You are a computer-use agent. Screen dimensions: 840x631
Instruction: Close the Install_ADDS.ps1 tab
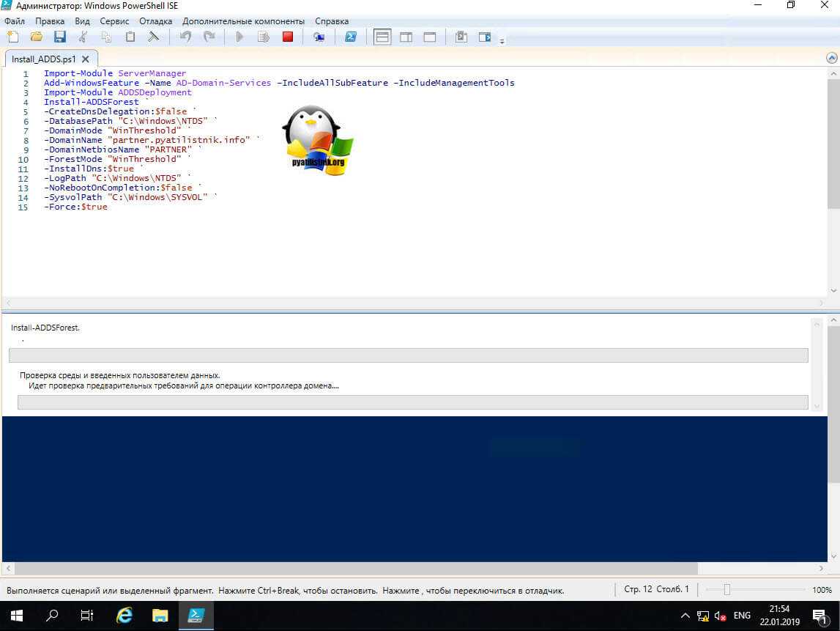(x=86, y=59)
